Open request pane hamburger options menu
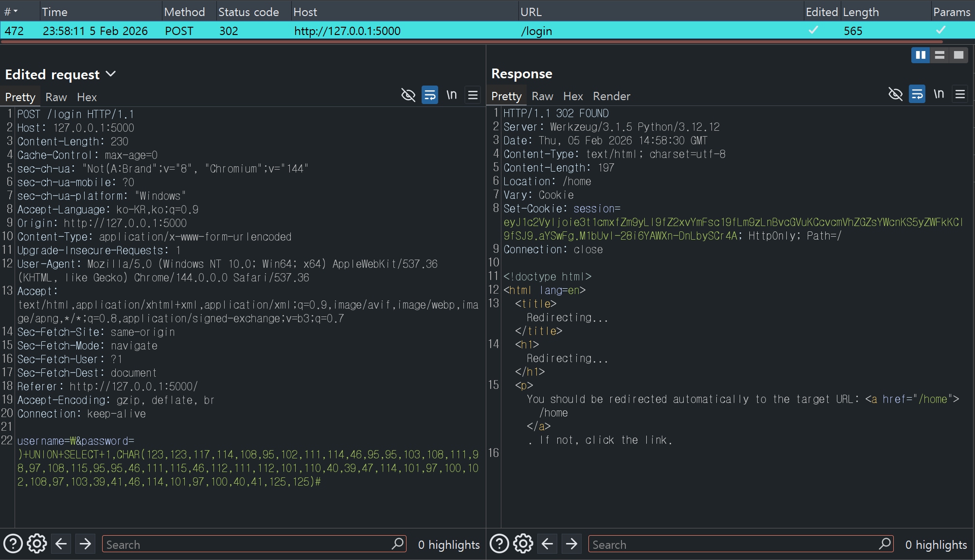Image resolution: width=975 pixels, height=560 pixels. 473,95
